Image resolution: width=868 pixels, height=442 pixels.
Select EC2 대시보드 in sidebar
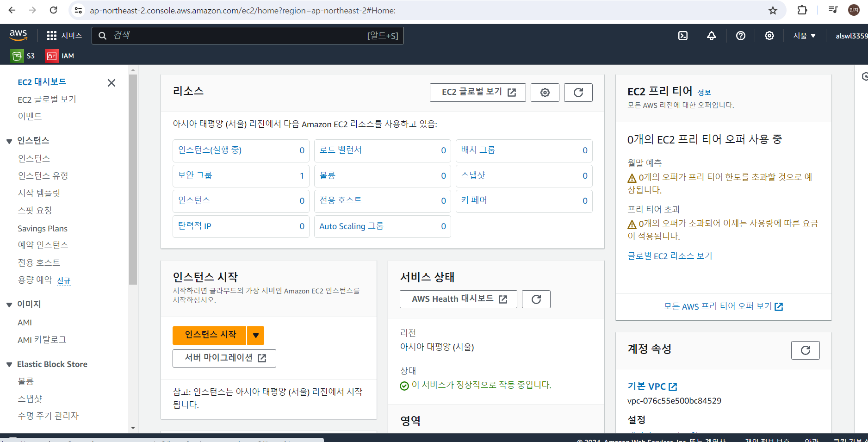(42, 82)
